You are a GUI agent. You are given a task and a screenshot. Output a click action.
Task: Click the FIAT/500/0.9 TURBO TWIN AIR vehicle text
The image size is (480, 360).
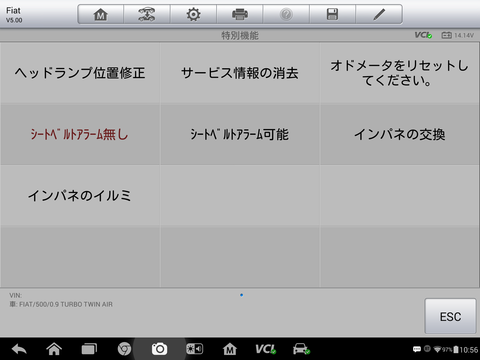pyautogui.click(x=66, y=304)
